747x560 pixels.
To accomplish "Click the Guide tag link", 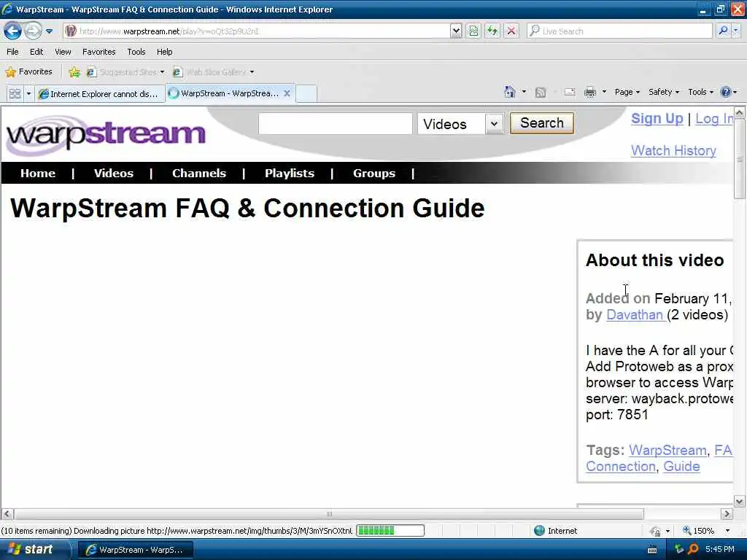I will click(x=681, y=466).
